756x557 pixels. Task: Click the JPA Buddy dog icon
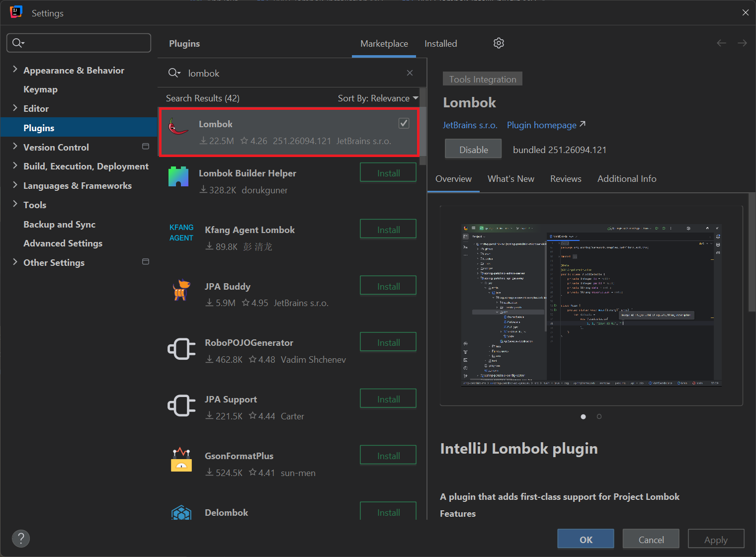(181, 289)
